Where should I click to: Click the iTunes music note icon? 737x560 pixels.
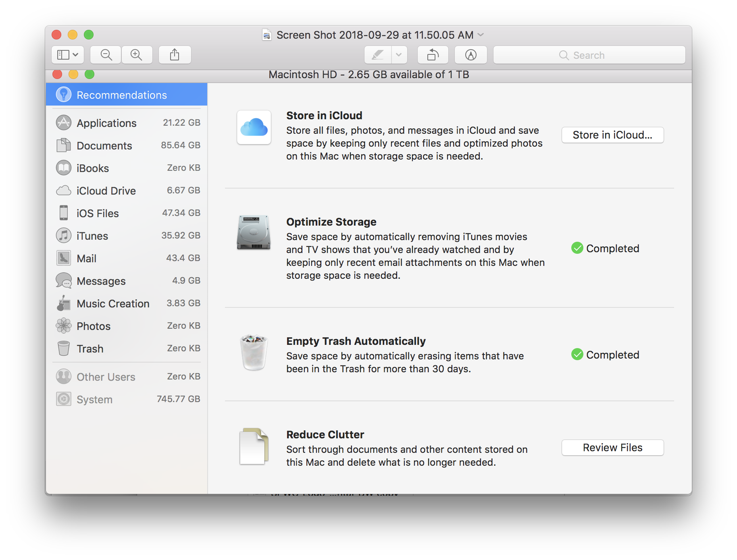(x=64, y=235)
